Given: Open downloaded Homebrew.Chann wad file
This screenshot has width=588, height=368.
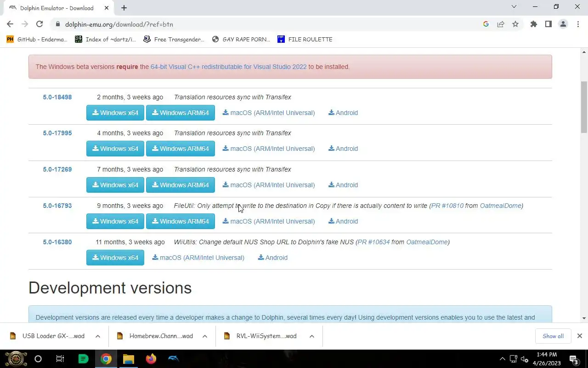Looking at the screenshot, I should click(x=155, y=336).
